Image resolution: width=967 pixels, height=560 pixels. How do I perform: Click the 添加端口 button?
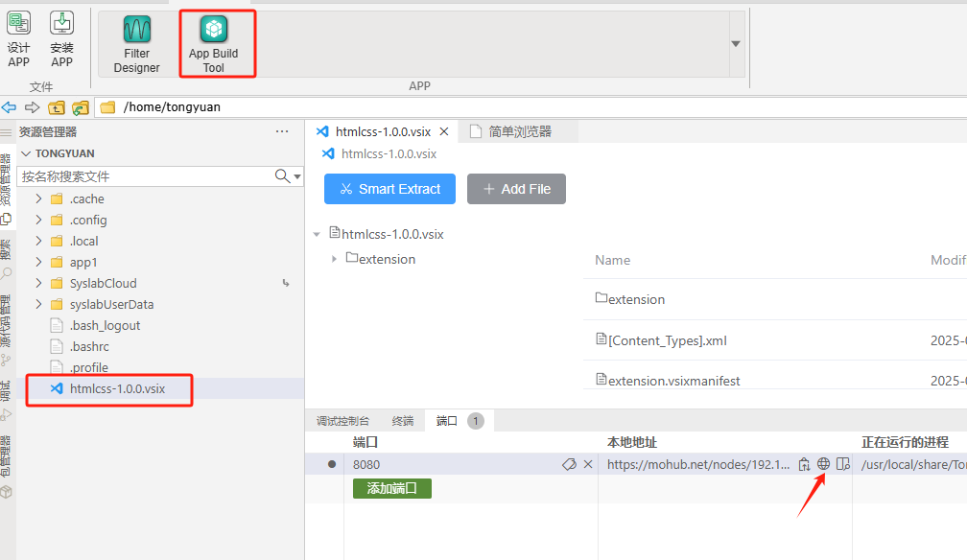coord(392,488)
